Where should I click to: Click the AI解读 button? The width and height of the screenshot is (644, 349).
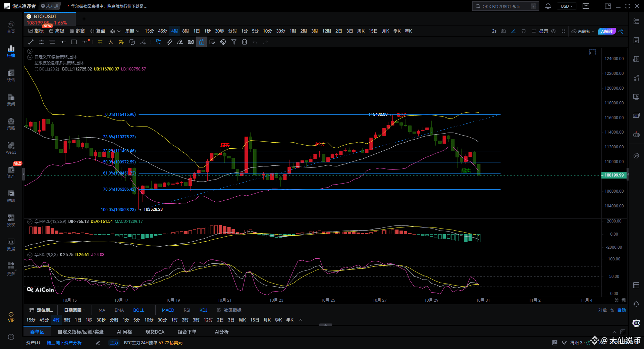click(x=606, y=31)
